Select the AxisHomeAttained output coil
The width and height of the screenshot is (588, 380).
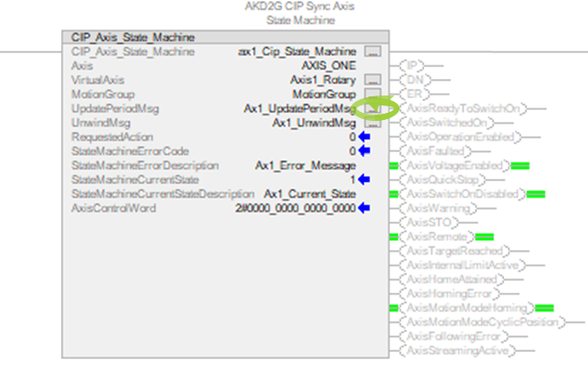[451, 279]
